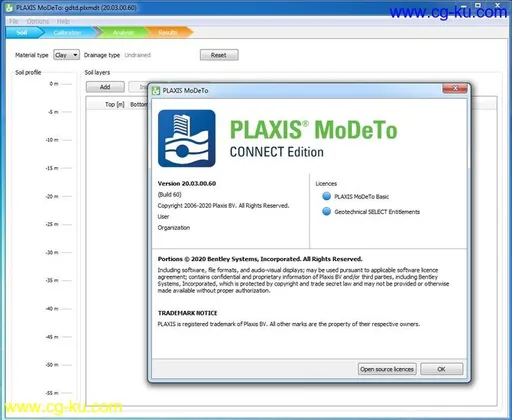
Task: Click the 0 m depth label in Soil profile
Action: (54, 84)
